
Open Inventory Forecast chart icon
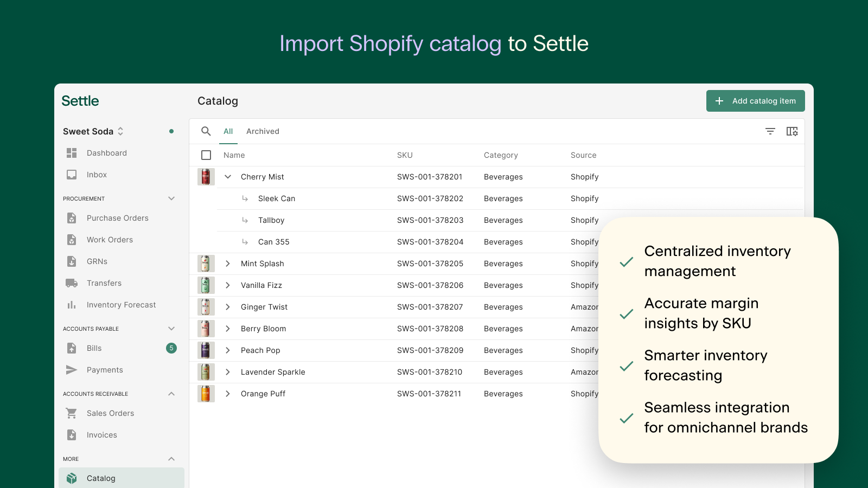71,305
